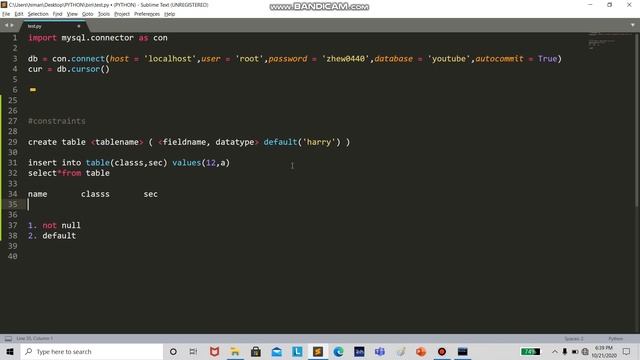Open Microsoft Teams from taskbar

point(380,351)
